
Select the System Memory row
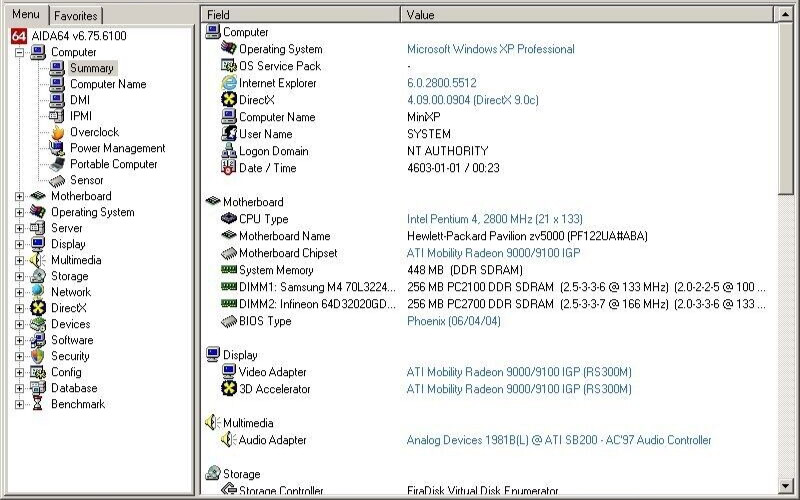489,270
